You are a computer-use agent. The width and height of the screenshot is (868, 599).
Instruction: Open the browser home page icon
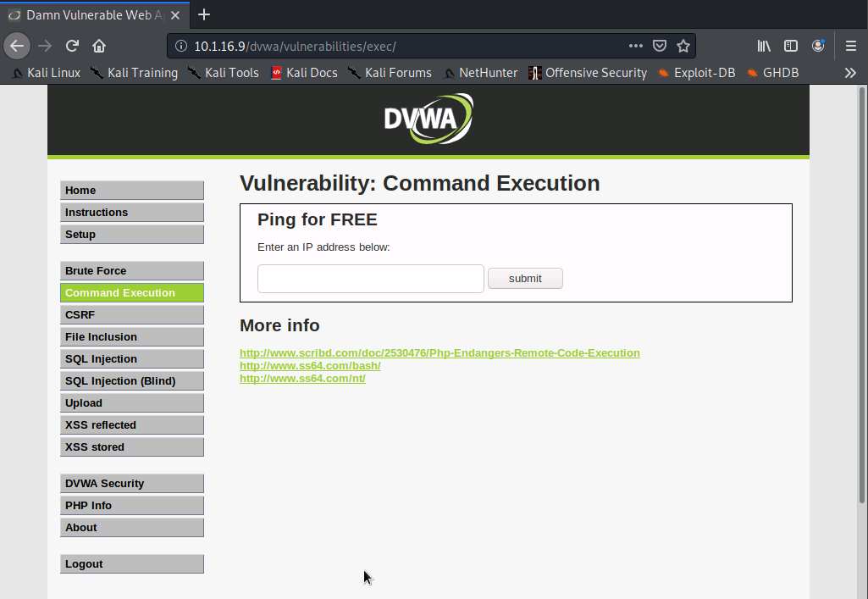pos(99,46)
